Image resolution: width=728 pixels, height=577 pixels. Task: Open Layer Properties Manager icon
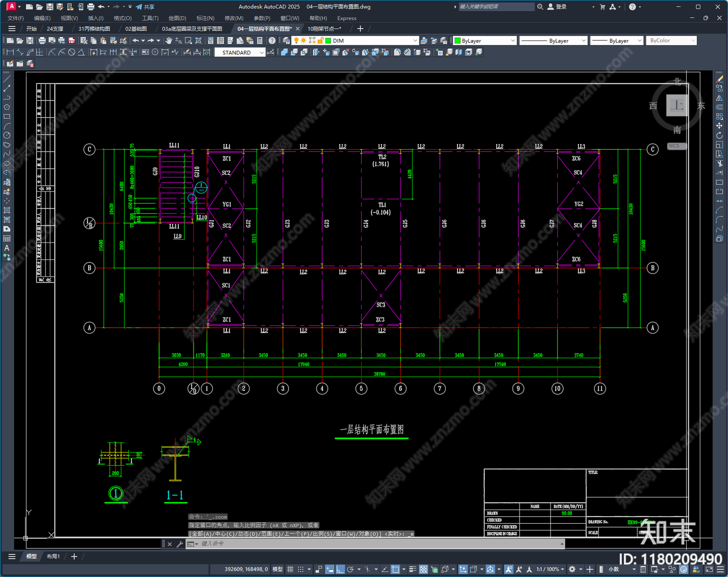pyautogui.click(x=286, y=40)
